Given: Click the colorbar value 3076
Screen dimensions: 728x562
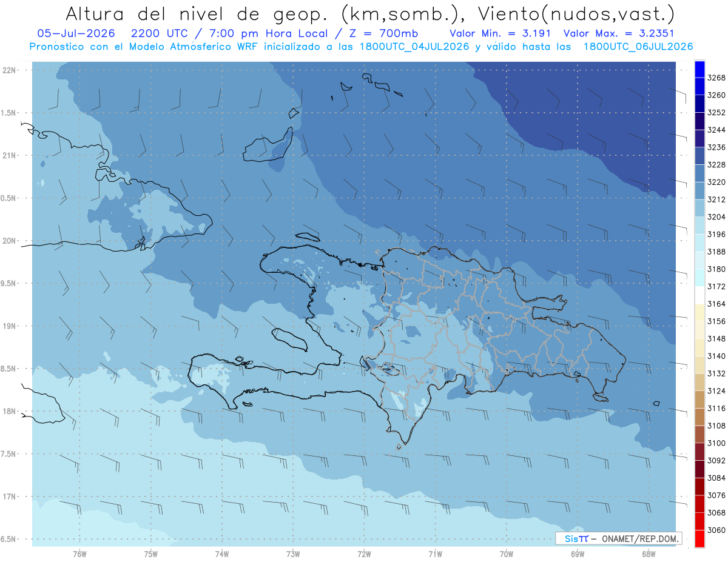Looking at the screenshot, I should coord(716,495).
